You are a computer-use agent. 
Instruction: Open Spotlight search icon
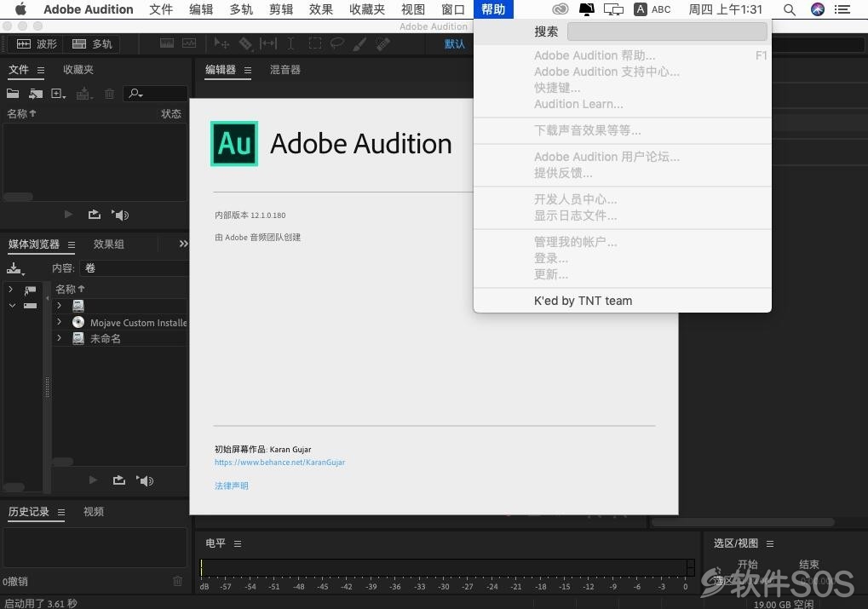(x=790, y=9)
